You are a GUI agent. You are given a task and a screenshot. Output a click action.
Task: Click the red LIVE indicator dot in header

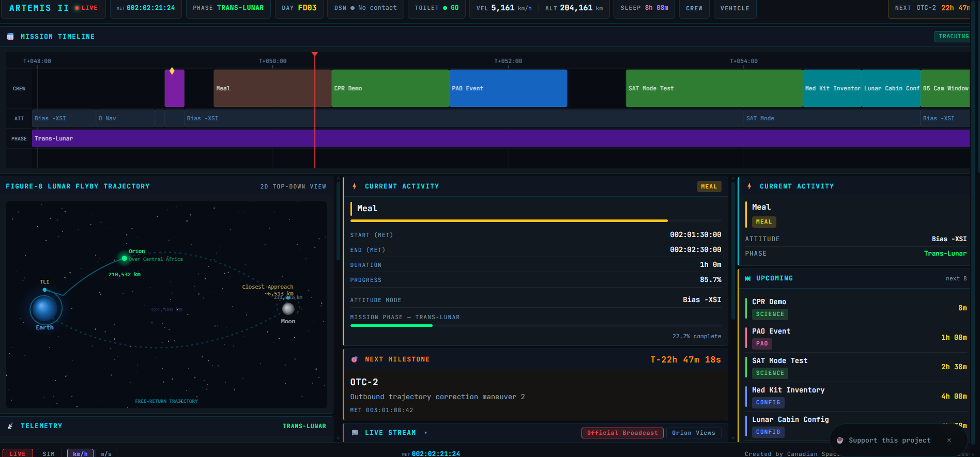[77, 8]
